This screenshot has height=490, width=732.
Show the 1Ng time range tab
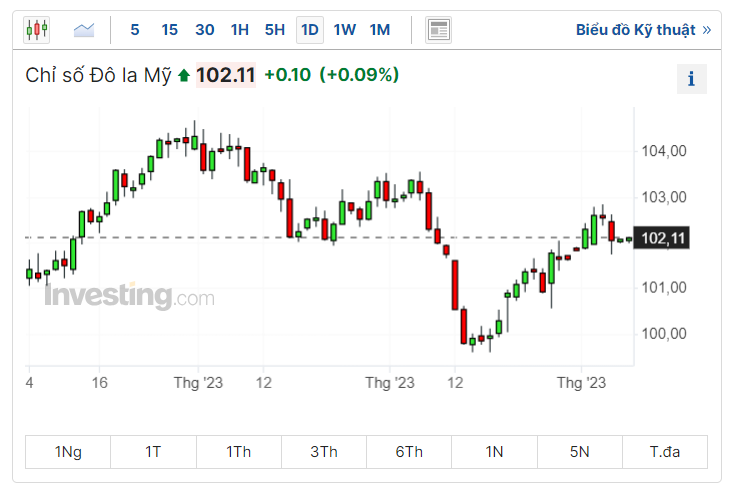pyautogui.click(x=68, y=452)
